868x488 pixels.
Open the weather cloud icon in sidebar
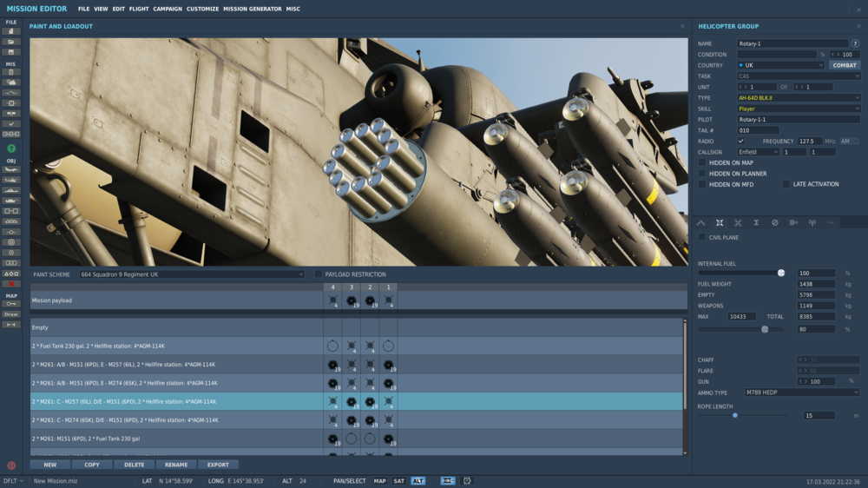11,82
